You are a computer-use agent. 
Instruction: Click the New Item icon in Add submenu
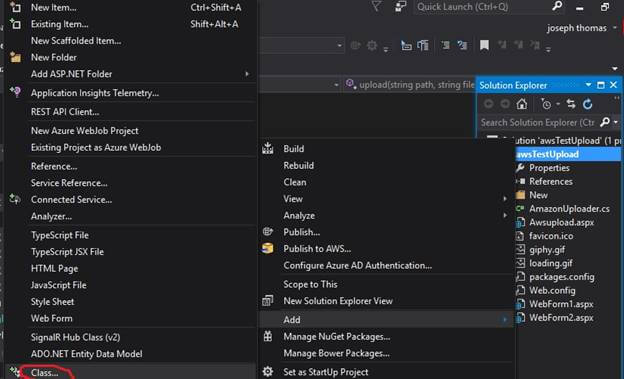tap(15, 7)
